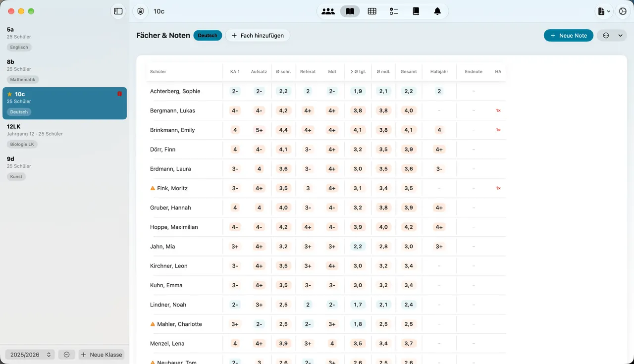Click the warning triangle beside Fink, Moritz

click(x=153, y=188)
